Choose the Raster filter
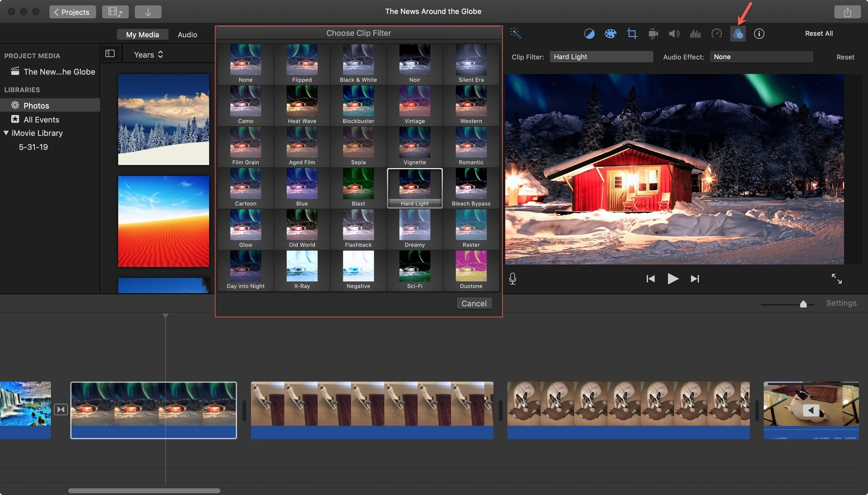Screen dimensions: 868x495 coord(471,229)
